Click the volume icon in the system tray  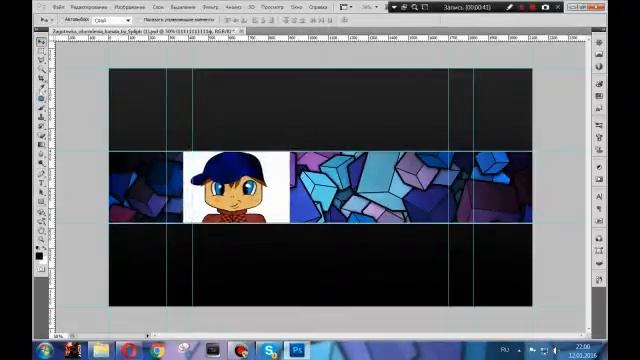tap(555, 351)
